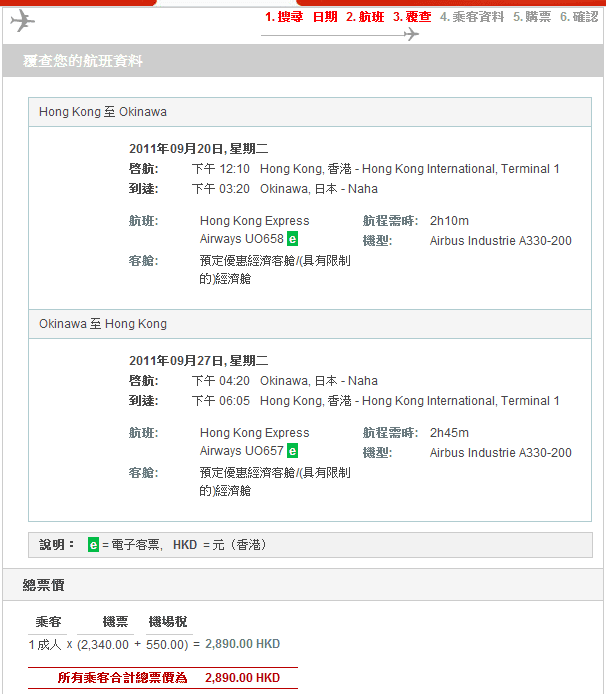Screen dimensions: 606x694
Task: Click the 2h10m flight duration value
Action: pos(449,221)
